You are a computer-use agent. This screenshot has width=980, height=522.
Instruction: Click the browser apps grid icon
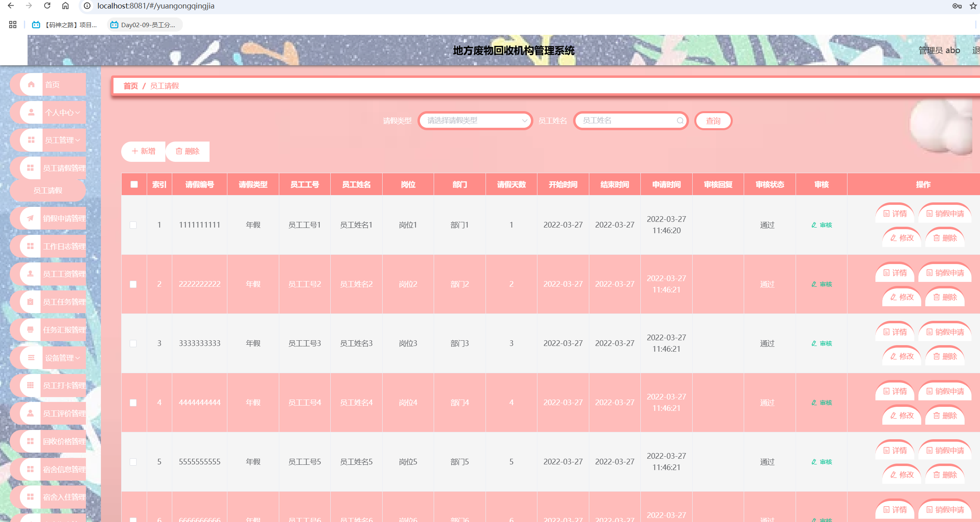coord(13,25)
